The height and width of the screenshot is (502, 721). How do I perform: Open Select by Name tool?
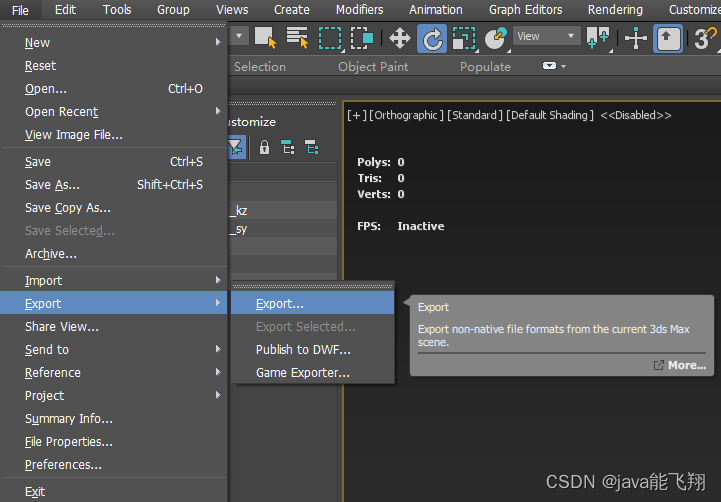coord(297,38)
